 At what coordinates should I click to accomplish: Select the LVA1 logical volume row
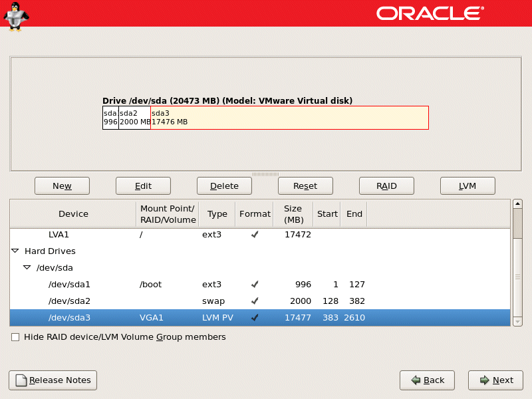[260, 235]
